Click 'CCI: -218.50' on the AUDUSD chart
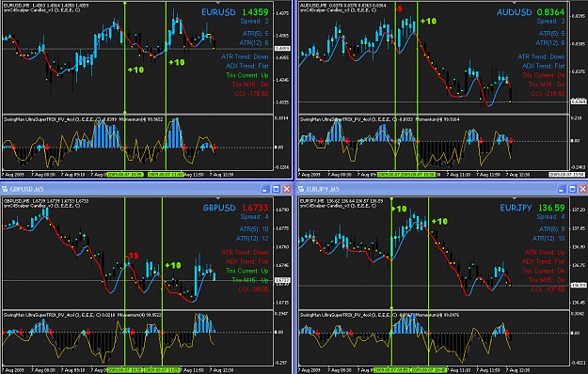The image size is (588, 374). 548,94
